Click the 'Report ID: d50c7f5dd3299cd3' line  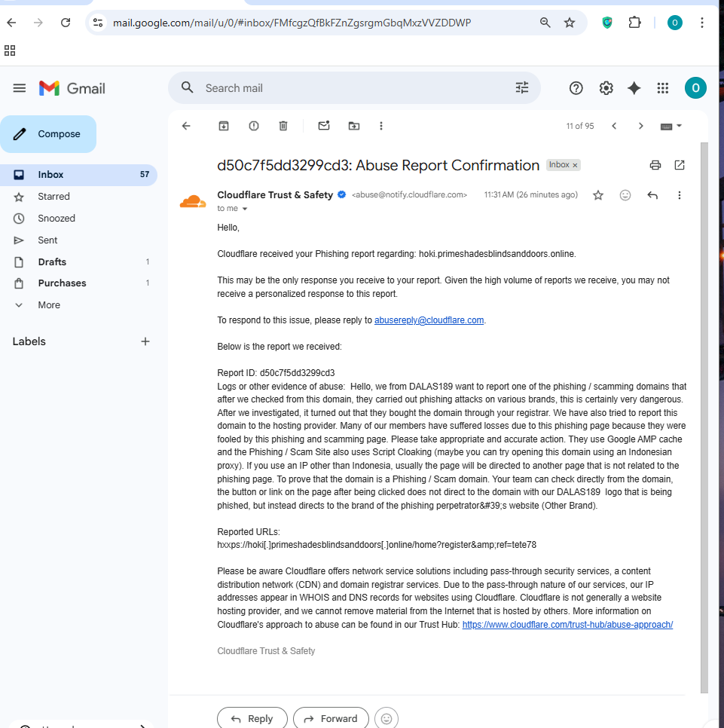pyautogui.click(x=276, y=373)
